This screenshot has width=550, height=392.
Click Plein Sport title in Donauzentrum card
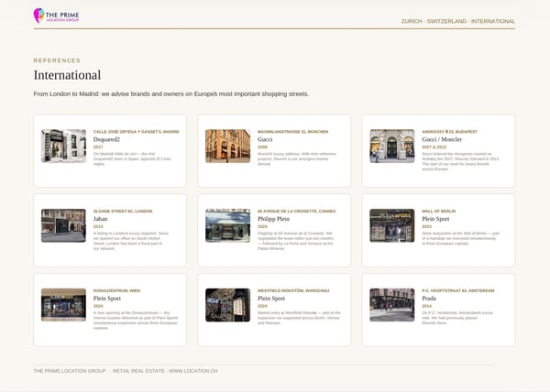click(x=107, y=299)
